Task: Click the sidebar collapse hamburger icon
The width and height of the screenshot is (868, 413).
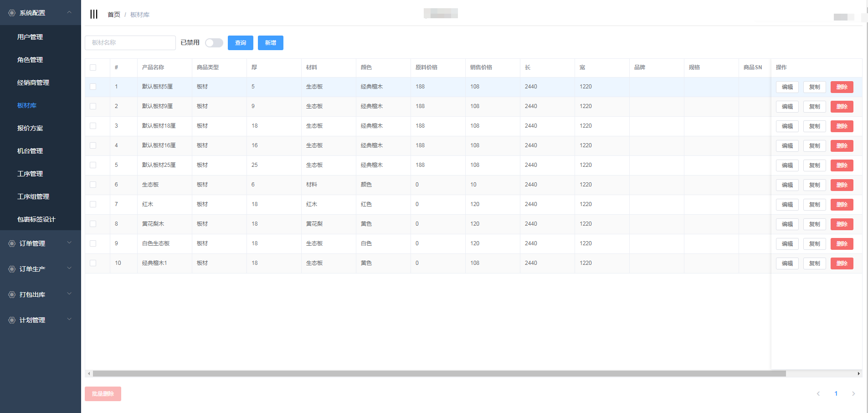Action: 94,14
